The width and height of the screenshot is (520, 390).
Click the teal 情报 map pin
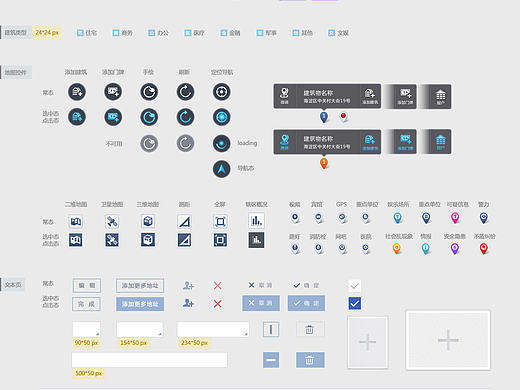tap(426, 249)
